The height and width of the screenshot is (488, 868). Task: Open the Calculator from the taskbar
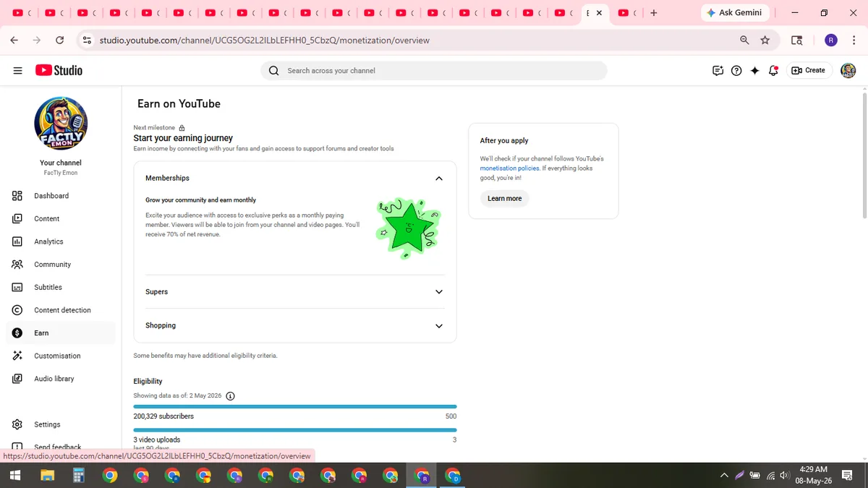point(79,475)
